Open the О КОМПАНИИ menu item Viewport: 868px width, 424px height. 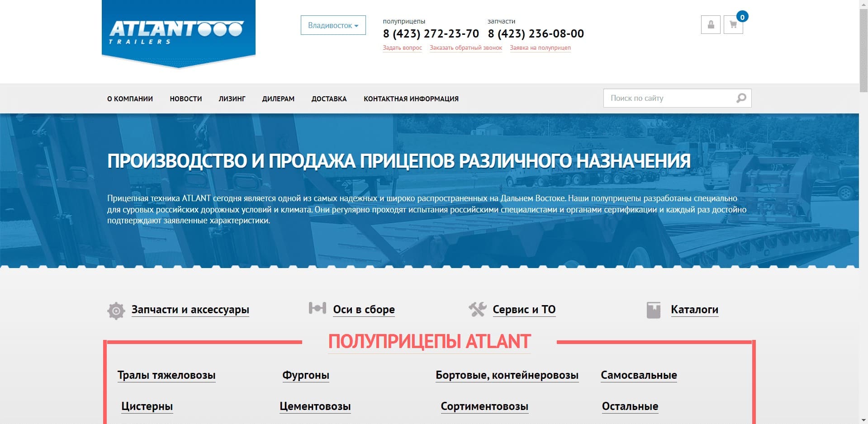click(130, 99)
